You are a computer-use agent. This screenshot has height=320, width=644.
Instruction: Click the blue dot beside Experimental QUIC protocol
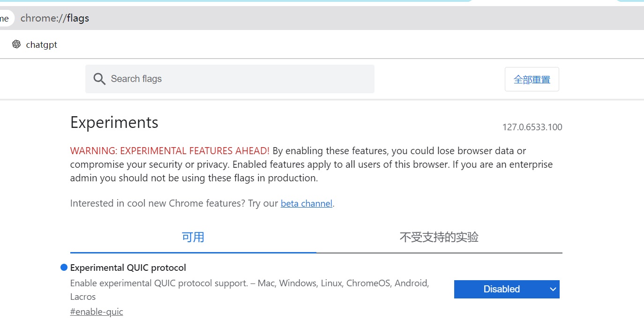[64, 268]
